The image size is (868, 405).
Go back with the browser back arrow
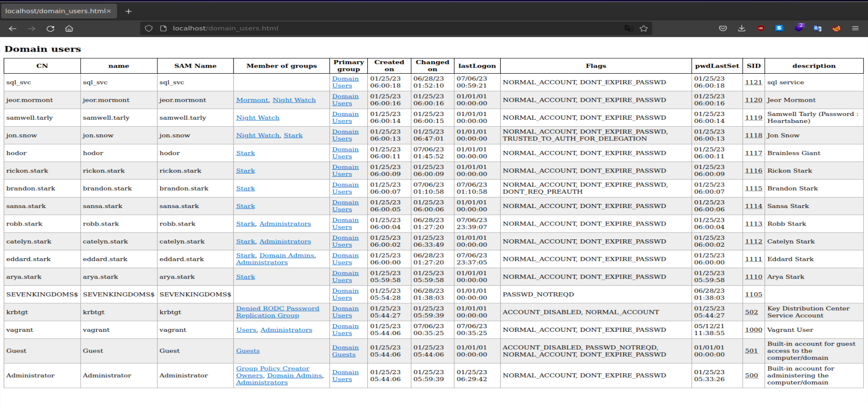click(12, 29)
